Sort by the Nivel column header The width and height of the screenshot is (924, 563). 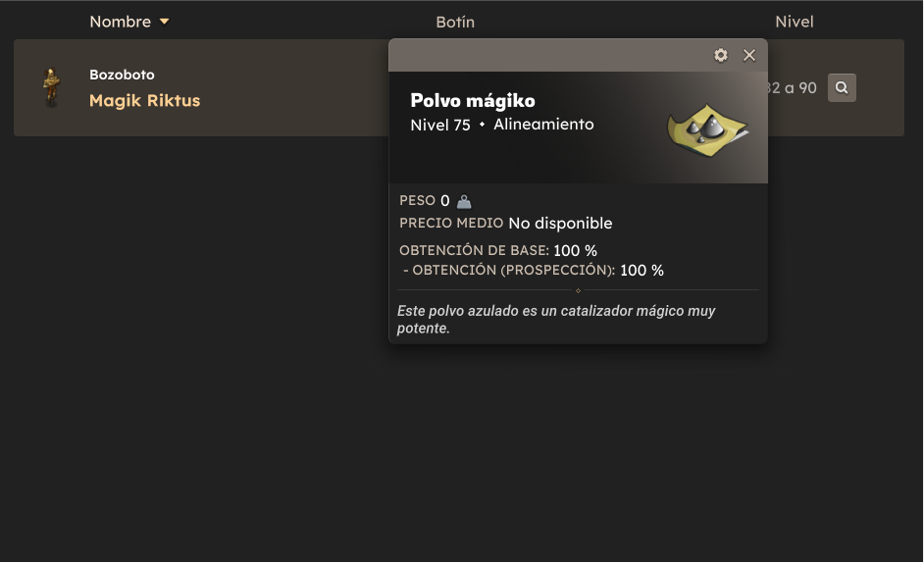click(794, 22)
